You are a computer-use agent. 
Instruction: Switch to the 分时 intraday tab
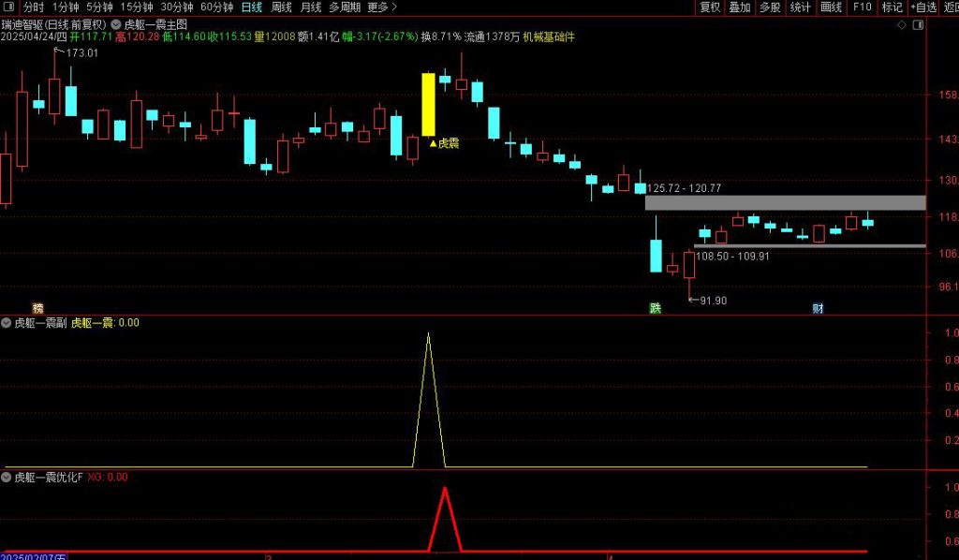coord(34,7)
